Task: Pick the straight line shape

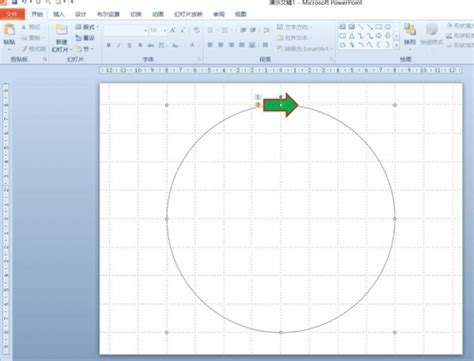Action: (360, 27)
